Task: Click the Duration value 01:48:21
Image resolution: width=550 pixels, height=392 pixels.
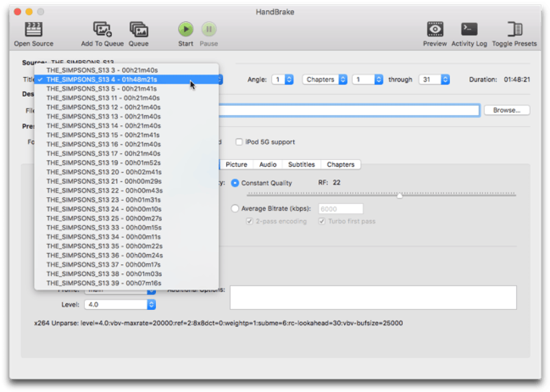Action: click(x=517, y=79)
